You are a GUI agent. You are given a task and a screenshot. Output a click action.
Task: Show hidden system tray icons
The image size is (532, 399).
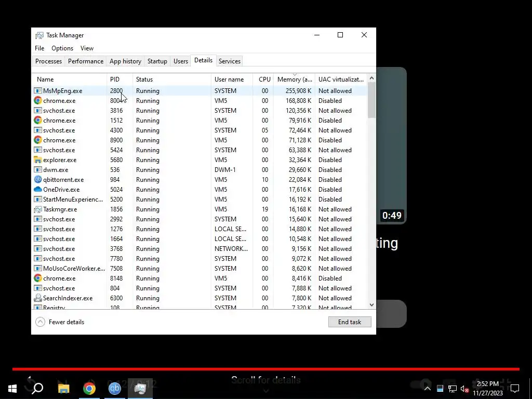[x=428, y=389]
